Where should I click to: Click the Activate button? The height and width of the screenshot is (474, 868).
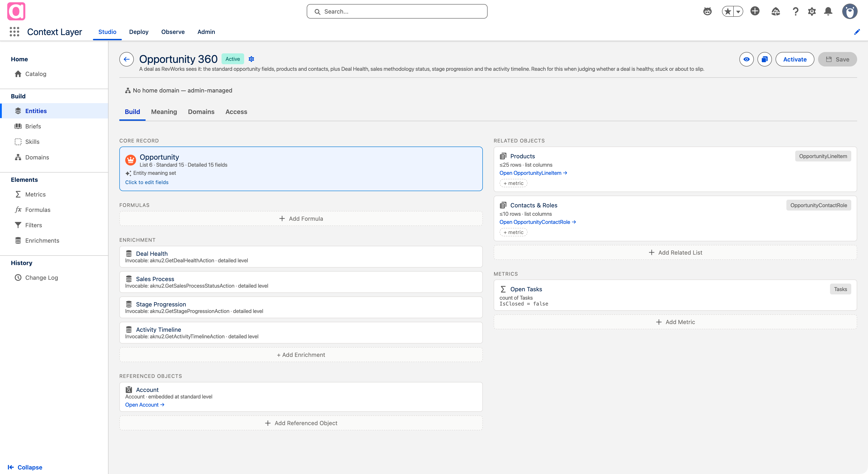(x=795, y=59)
